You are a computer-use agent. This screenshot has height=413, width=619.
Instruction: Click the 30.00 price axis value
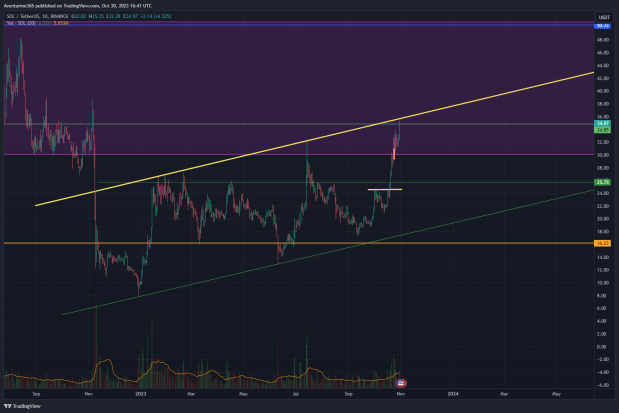[602, 155]
